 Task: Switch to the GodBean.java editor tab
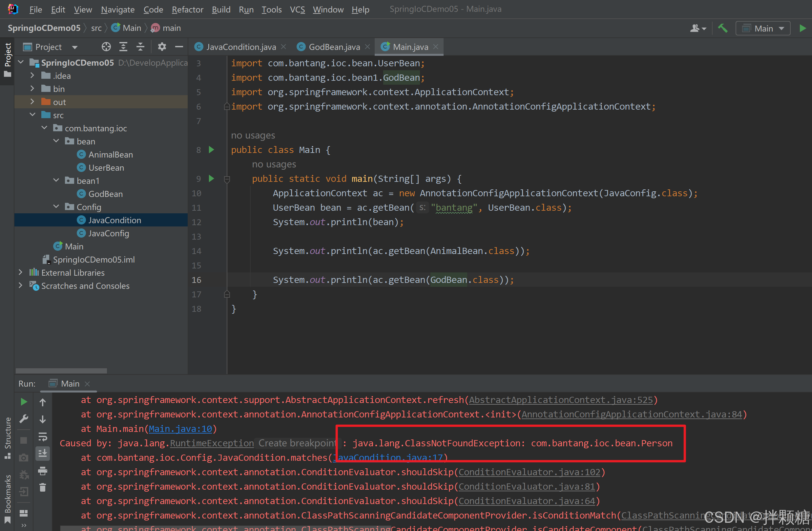click(x=334, y=47)
